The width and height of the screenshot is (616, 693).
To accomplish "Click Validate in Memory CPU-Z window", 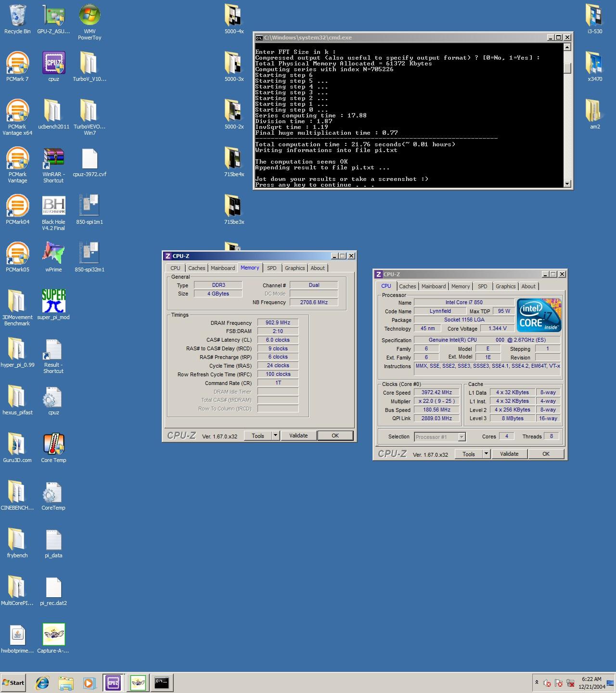I will [298, 436].
